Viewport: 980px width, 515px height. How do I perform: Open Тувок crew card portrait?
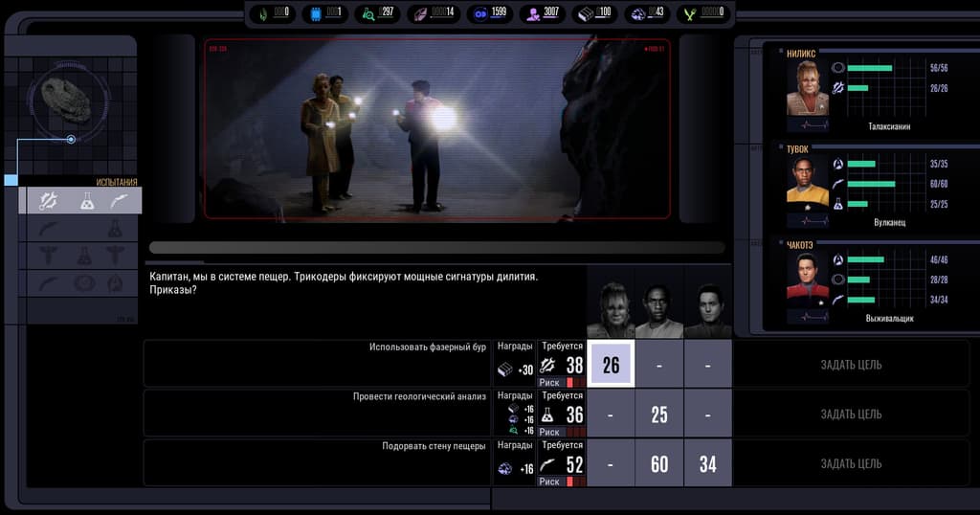pos(807,183)
